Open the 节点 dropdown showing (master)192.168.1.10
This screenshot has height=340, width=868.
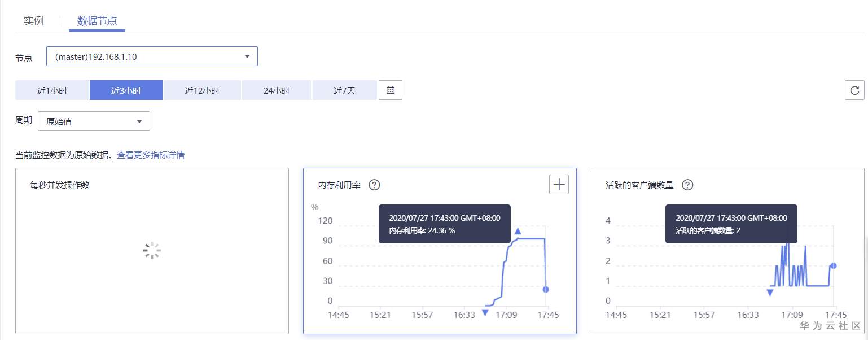(152, 56)
